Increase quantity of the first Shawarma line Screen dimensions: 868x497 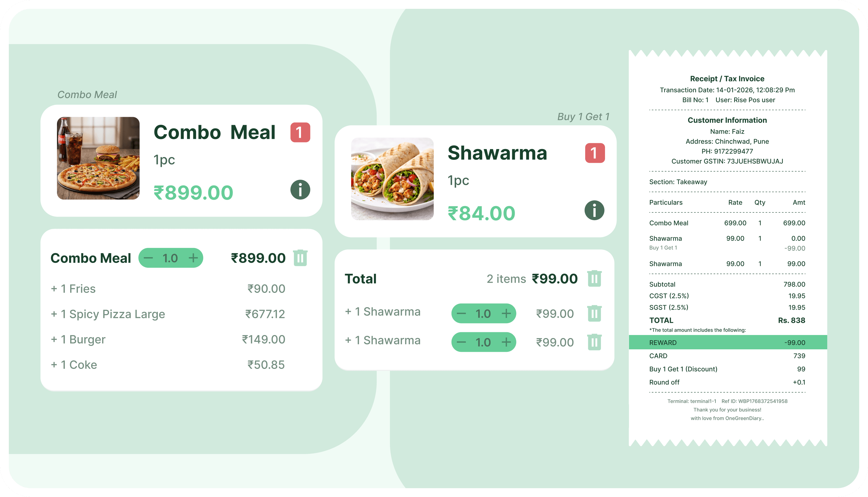(506, 313)
